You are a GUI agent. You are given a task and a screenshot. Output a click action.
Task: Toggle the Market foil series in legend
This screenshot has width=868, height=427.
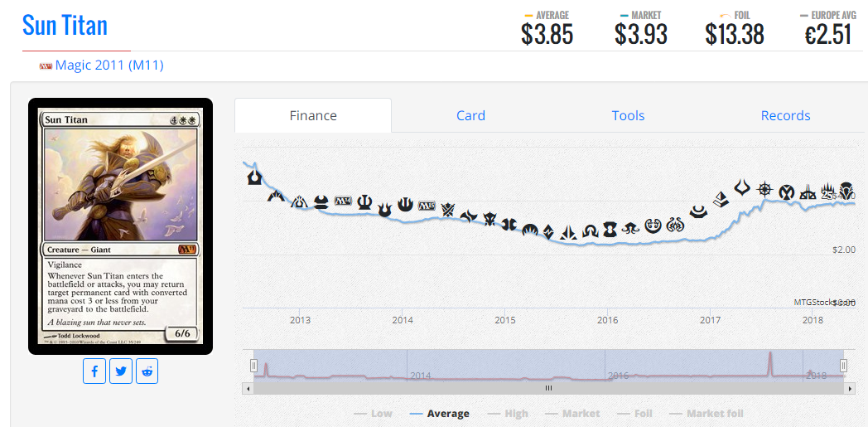point(706,413)
